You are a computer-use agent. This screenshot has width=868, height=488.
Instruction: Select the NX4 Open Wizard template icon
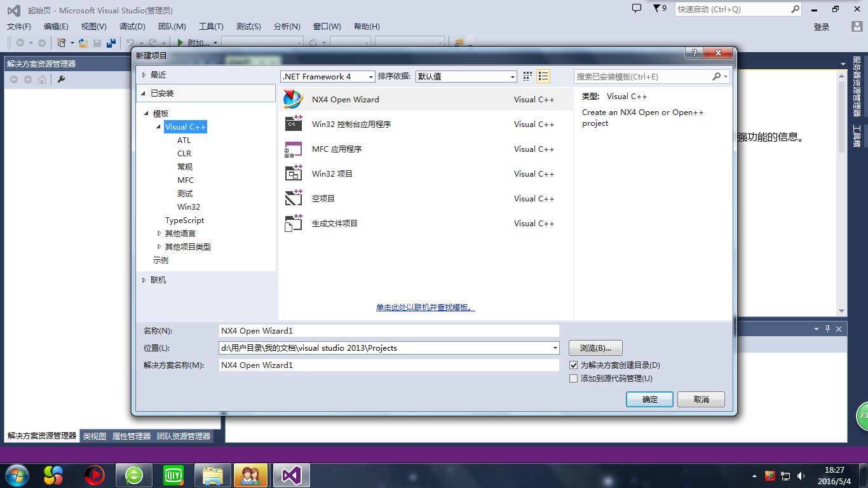[x=293, y=99]
